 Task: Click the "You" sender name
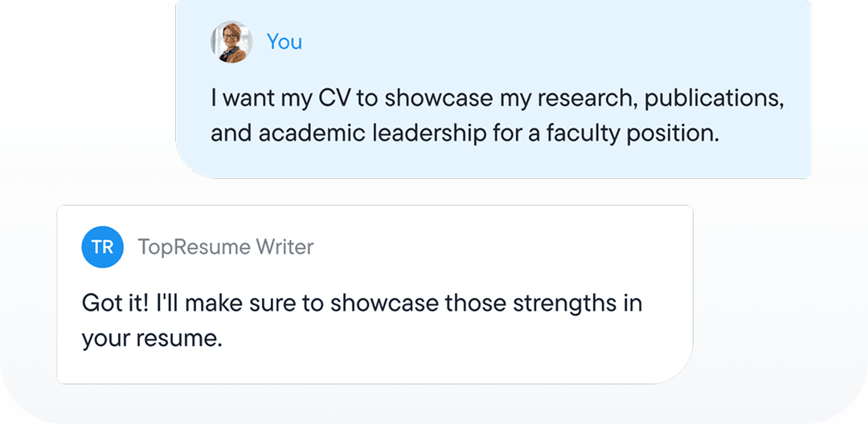(285, 42)
